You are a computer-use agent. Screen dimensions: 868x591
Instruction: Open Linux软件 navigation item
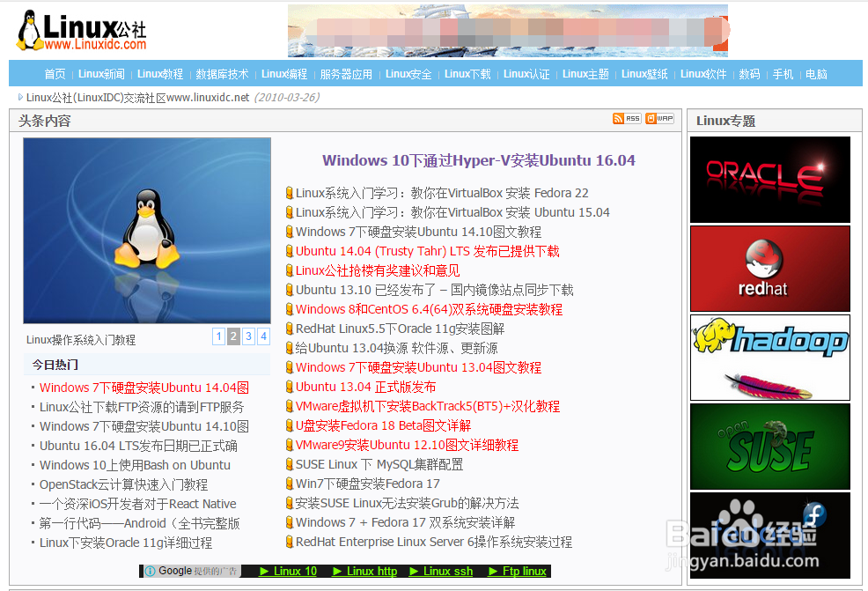point(703,74)
